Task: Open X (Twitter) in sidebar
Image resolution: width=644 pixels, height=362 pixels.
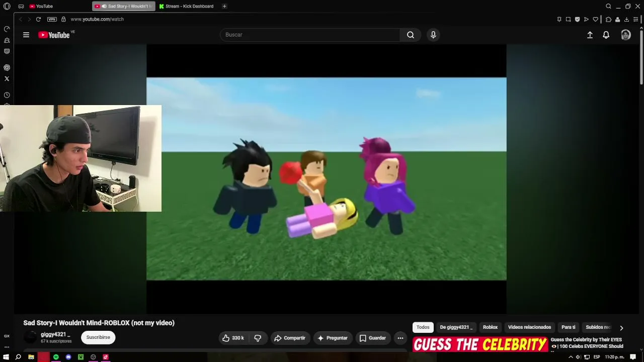Action: click(7, 78)
